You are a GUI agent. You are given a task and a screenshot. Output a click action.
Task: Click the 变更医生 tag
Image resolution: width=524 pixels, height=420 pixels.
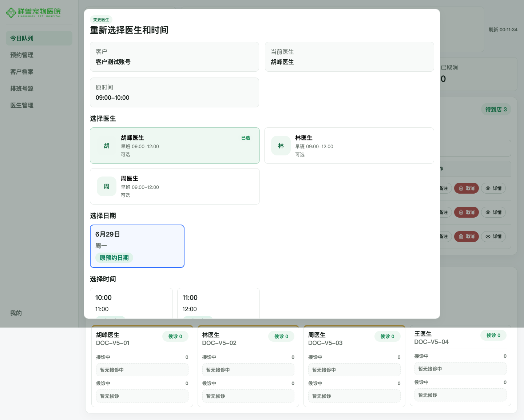tap(101, 20)
